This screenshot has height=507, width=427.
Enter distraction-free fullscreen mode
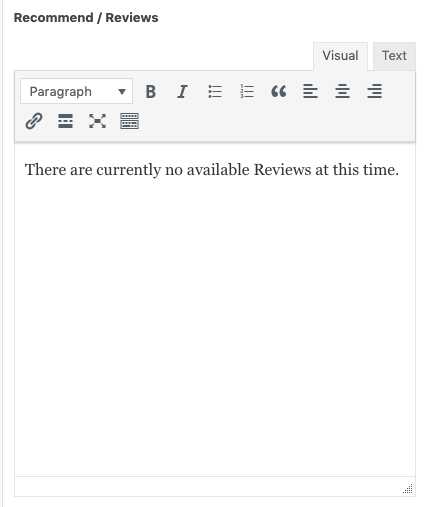(x=97, y=121)
